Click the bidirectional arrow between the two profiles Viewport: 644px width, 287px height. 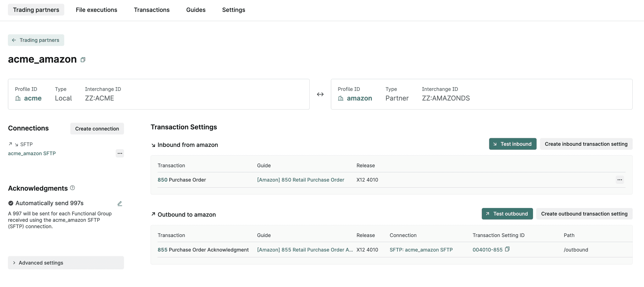(320, 94)
